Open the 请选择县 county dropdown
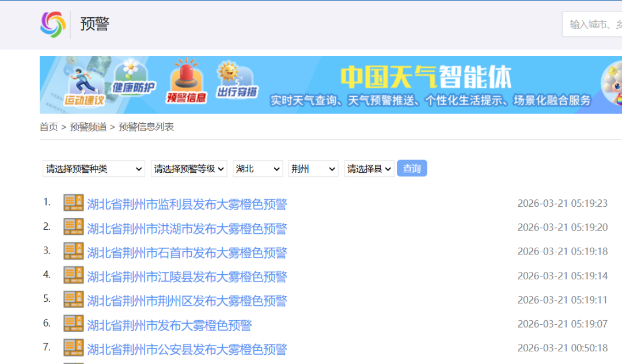This screenshot has height=364, width=622. 369,168
